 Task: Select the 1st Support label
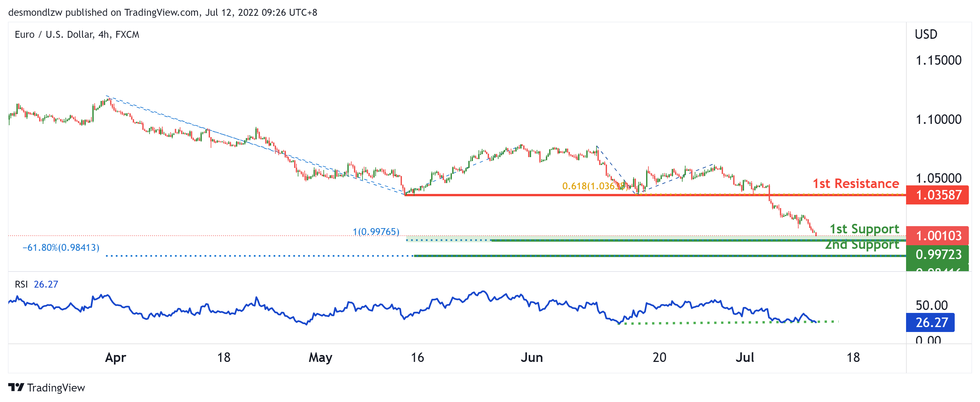(x=864, y=229)
